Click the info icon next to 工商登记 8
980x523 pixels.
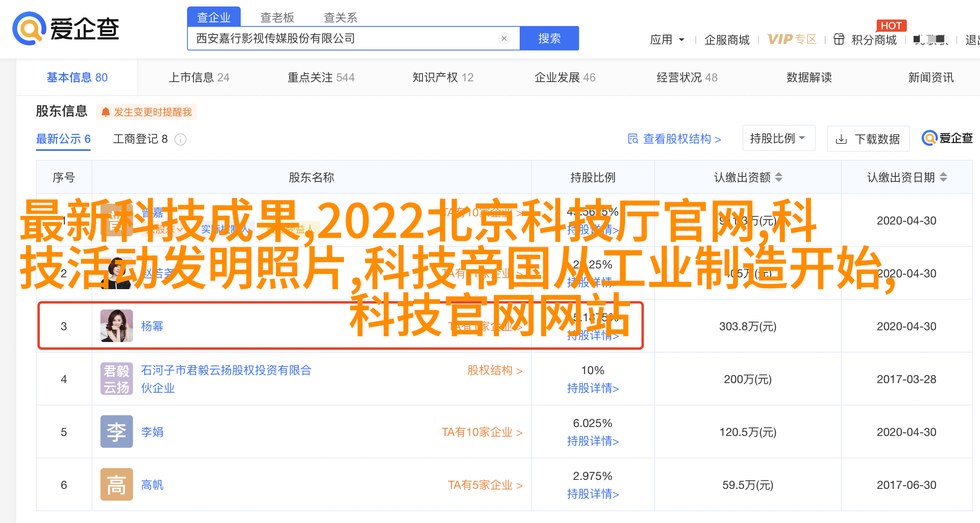tap(181, 139)
